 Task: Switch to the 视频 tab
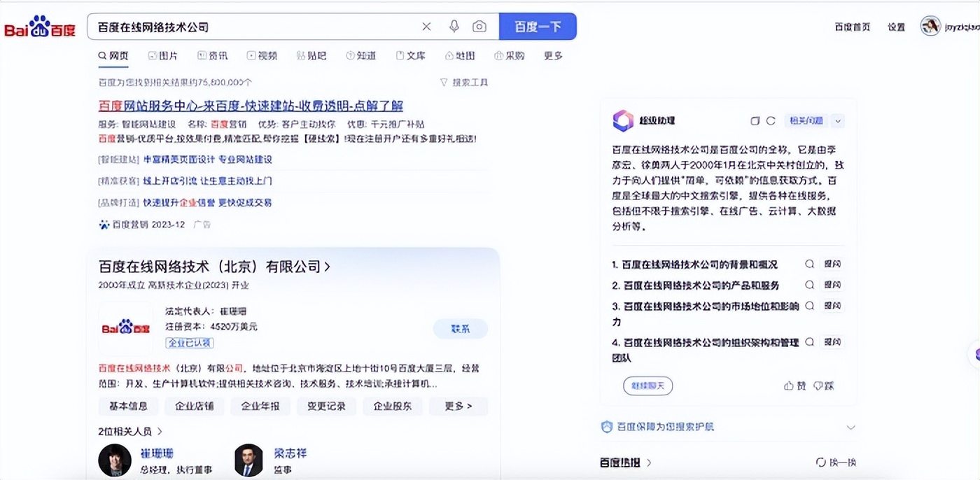click(x=262, y=56)
